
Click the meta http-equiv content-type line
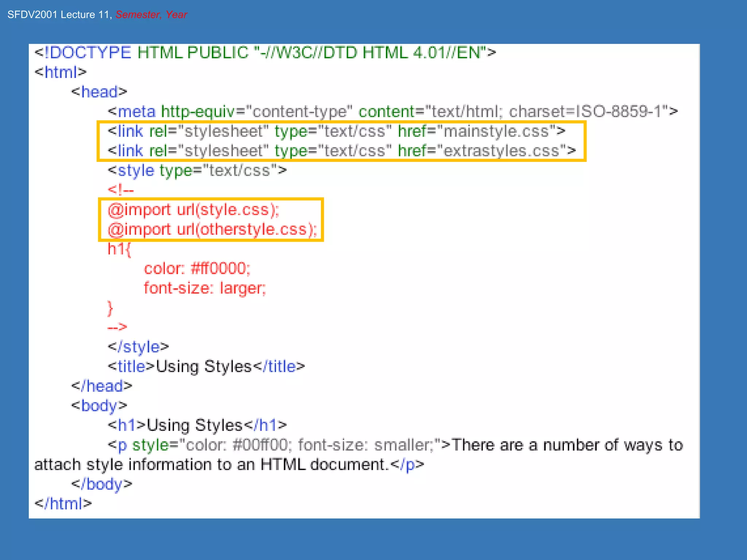tap(392, 112)
